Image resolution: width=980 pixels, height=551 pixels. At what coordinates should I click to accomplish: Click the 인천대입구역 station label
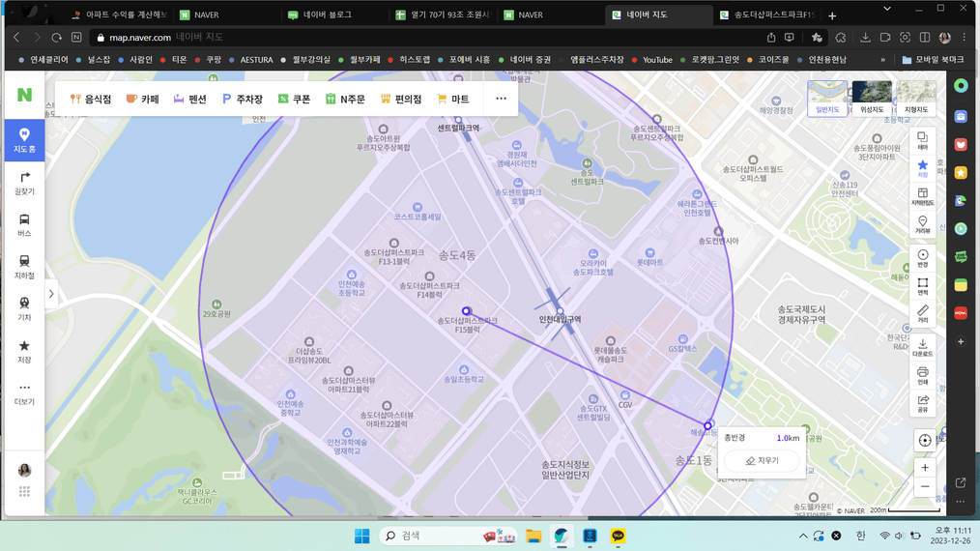point(560,319)
